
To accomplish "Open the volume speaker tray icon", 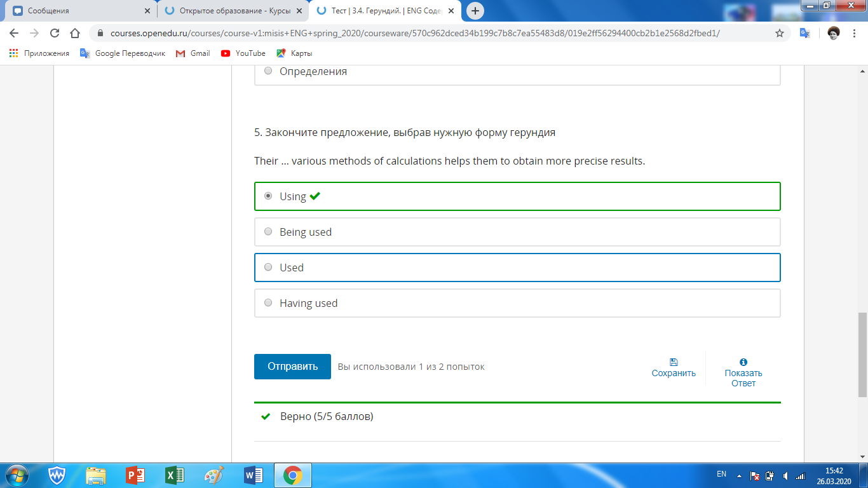I will [x=786, y=476].
